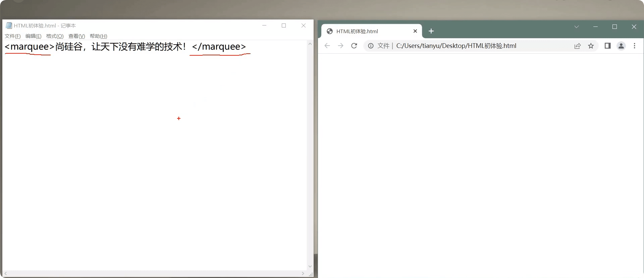Click the address bar URL field
The height and width of the screenshot is (278, 644).
click(x=470, y=46)
